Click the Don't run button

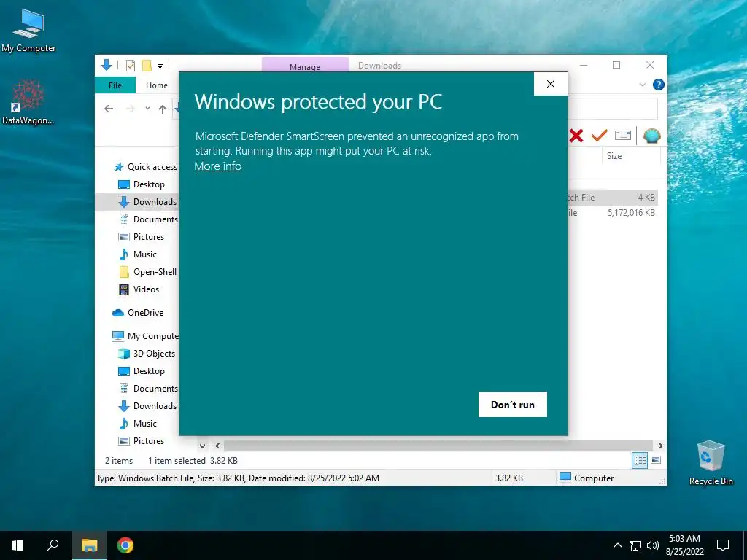point(513,404)
